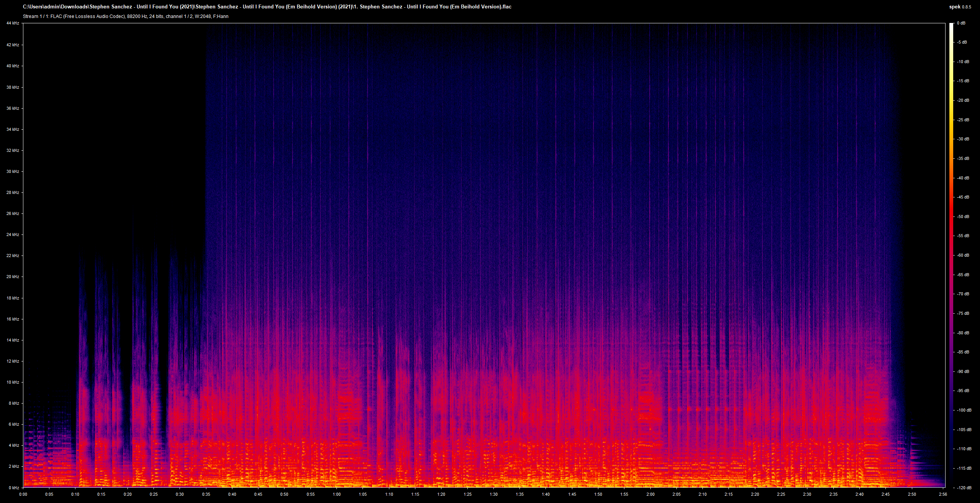Click the 0:10 time axis label
Viewport: 980px width, 503px height.
click(x=75, y=494)
